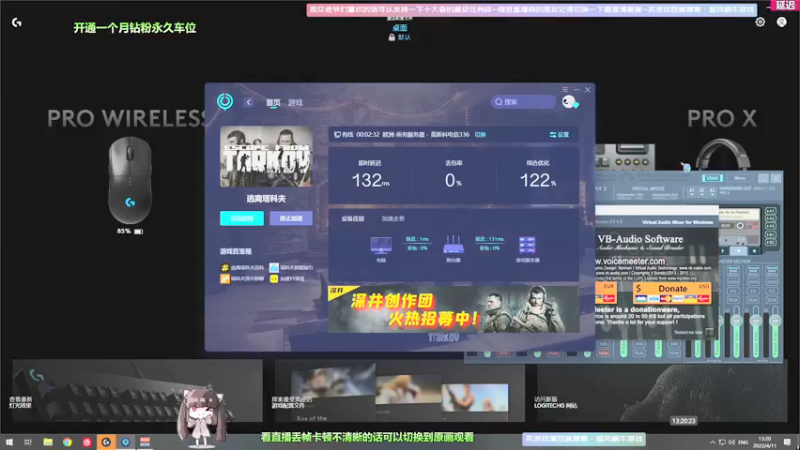Click Voicemeeter cassette play button
Image resolution: width=800 pixels, height=450 pixels.
pyautogui.click(x=723, y=251)
